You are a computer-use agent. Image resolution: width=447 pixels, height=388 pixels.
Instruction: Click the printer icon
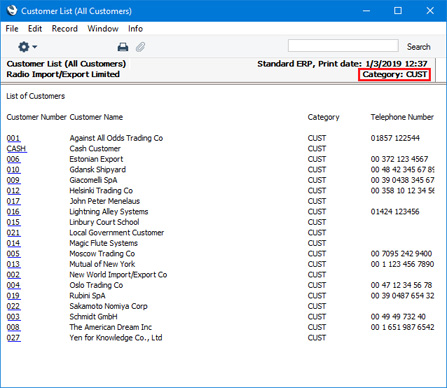123,47
